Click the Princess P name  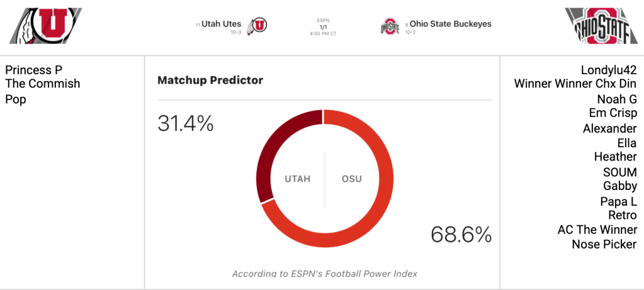coord(34,70)
